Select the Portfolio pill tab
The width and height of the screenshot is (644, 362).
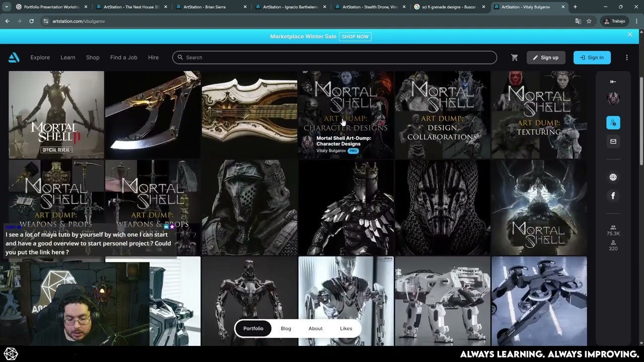[x=253, y=328]
